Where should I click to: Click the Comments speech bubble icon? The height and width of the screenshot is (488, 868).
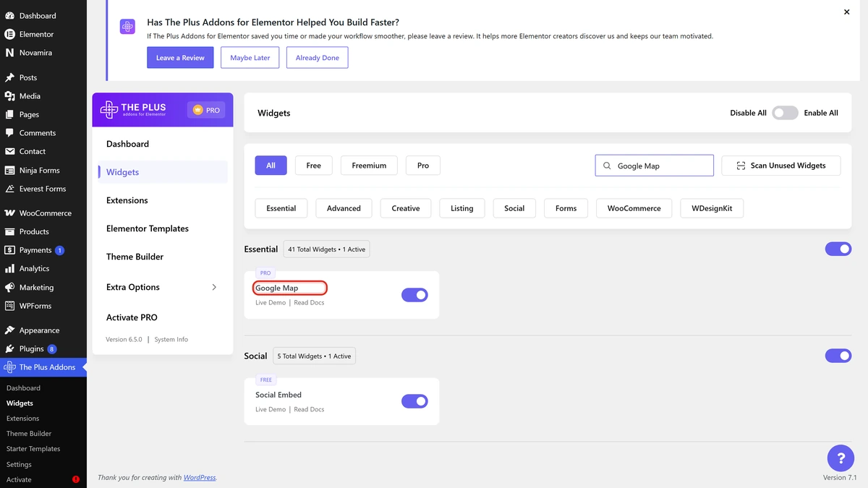(x=9, y=133)
